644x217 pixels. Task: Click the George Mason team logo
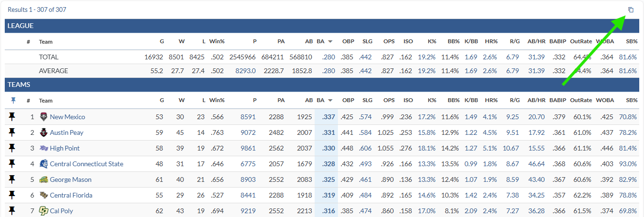coord(44,179)
